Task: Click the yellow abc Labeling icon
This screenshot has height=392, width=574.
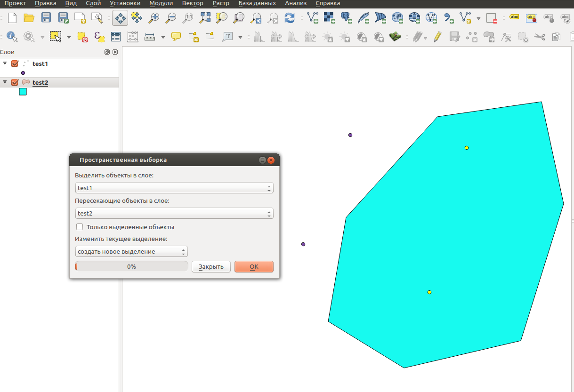Action: [x=514, y=17]
